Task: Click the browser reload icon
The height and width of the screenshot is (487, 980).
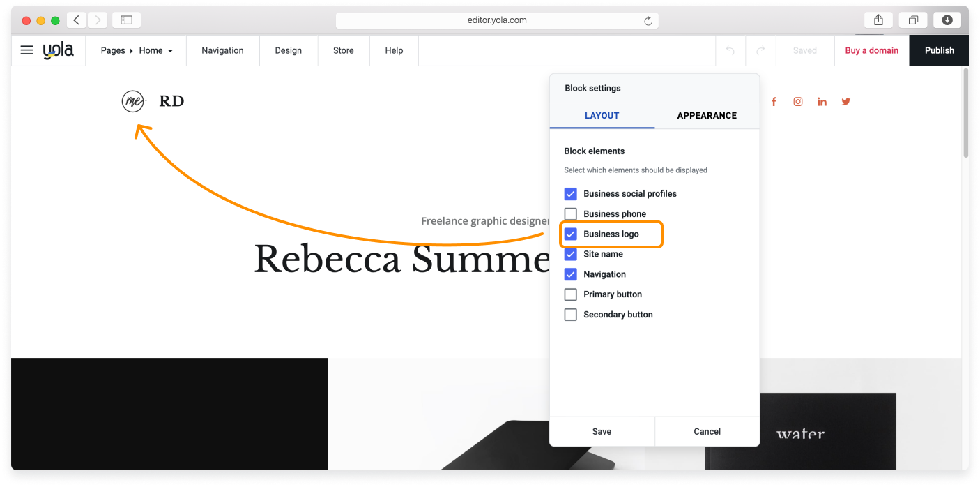Action: point(648,21)
